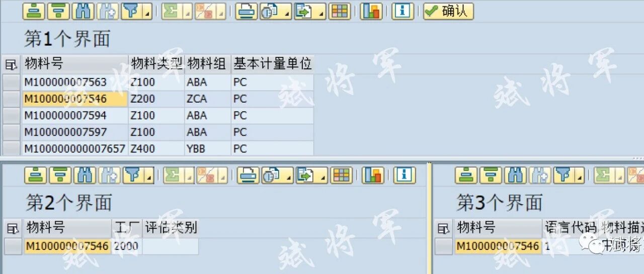
Task: Click Print icon in first panel toolbar
Action: [x=247, y=11]
